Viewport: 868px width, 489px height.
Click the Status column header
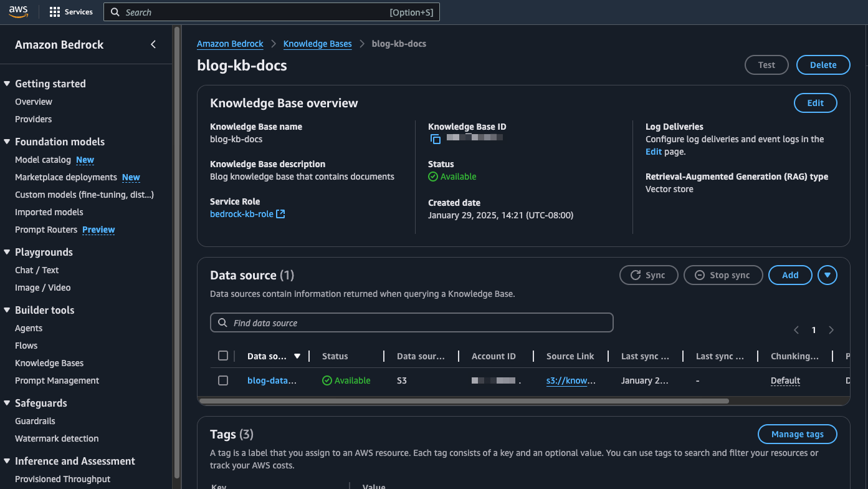coord(335,356)
